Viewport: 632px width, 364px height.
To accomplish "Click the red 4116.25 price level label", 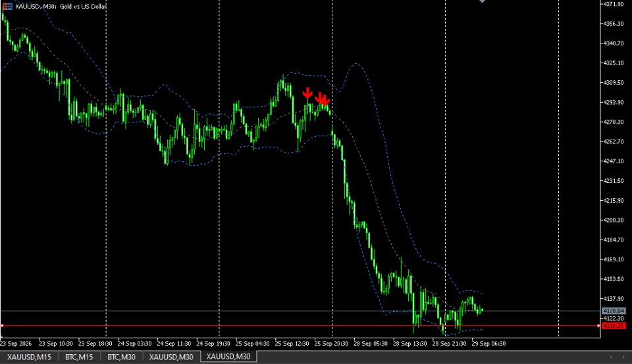I will [613, 326].
